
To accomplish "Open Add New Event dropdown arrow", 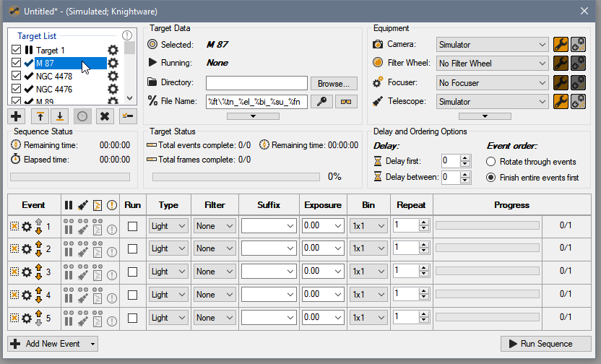I will [92, 344].
